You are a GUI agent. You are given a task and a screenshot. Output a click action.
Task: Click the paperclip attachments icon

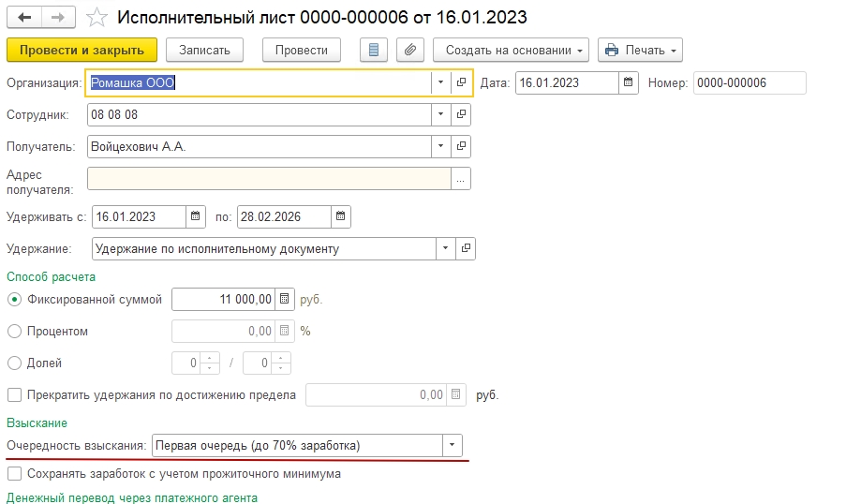pyautogui.click(x=408, y=50)
